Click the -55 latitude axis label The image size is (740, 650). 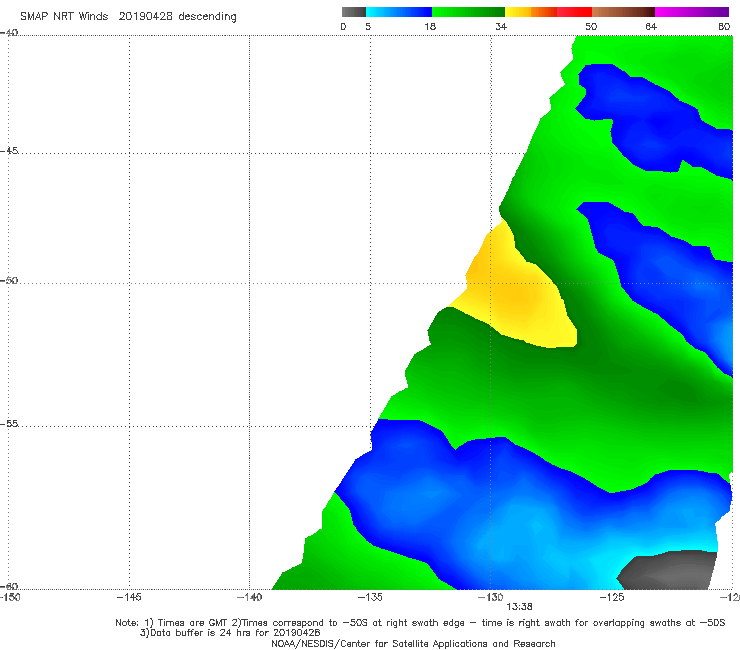click(9, 424)
